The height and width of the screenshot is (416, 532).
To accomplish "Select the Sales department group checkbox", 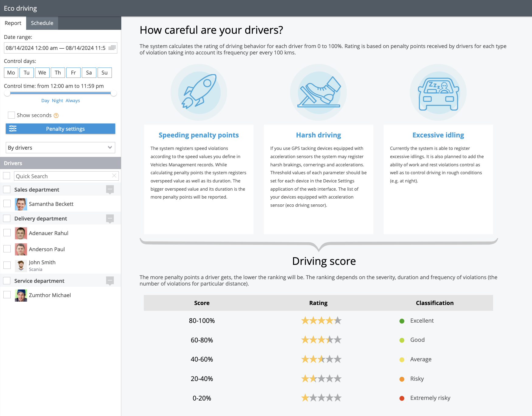I will pos(7,189).
